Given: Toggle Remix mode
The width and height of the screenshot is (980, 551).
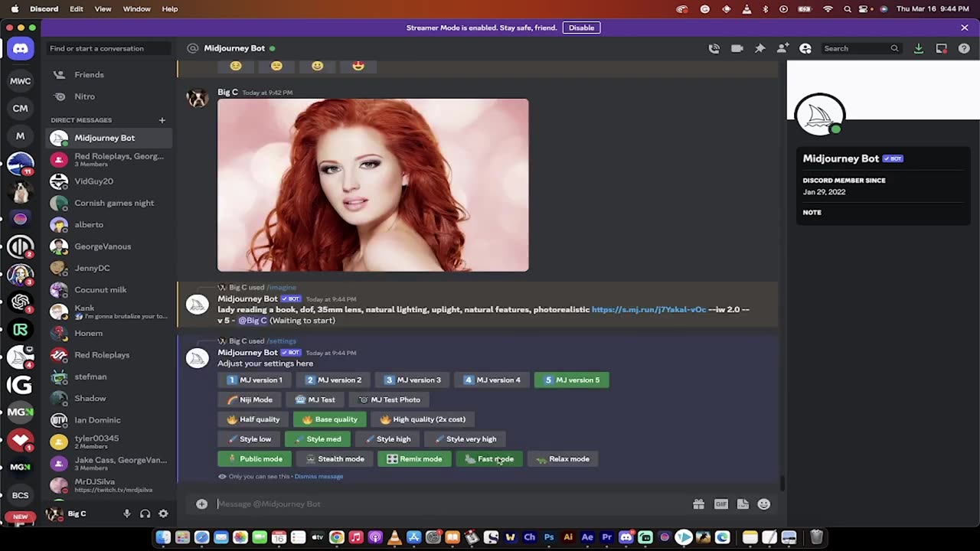Looking at the screenshot, I should pos(414,459).
